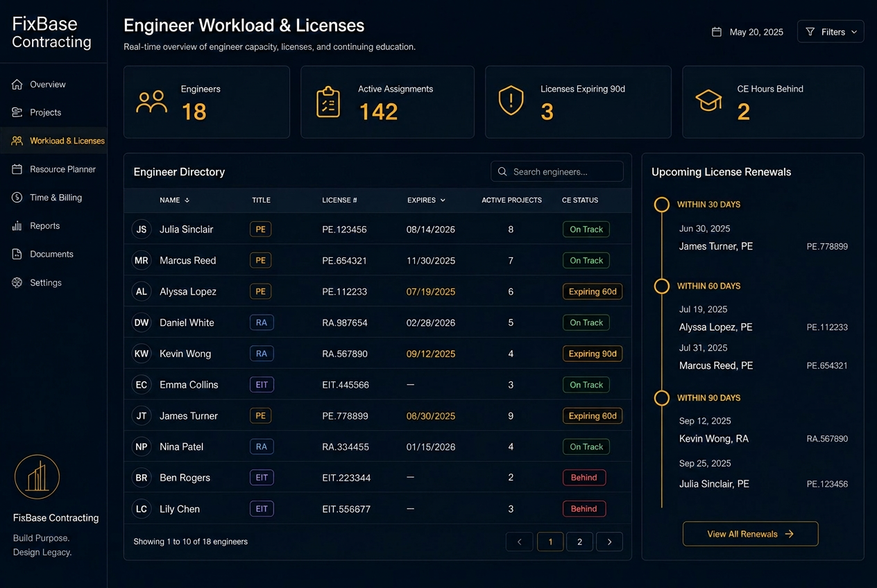This screenshot has height=588, width=877.
Task: Click the DW avatar for Daniel White
Action: click(x=142, y=322)
